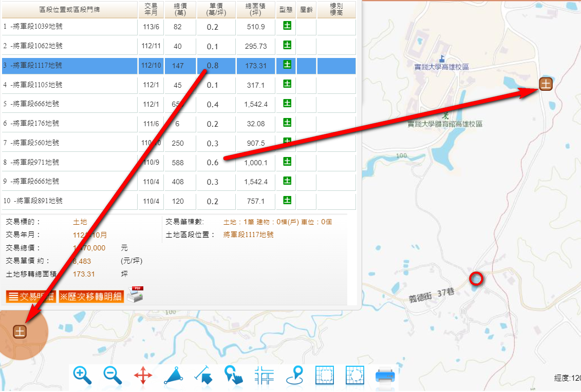Select the rectangular area selection tool
Image resolution: width=581 pixels, height=392 pixels.
click(325, 376)
